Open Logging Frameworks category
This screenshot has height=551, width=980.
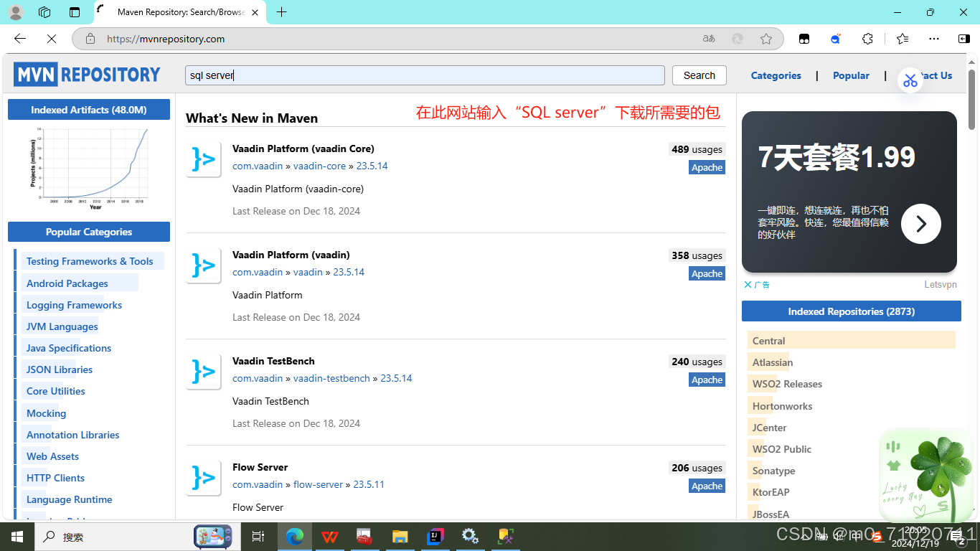(74, 305)
